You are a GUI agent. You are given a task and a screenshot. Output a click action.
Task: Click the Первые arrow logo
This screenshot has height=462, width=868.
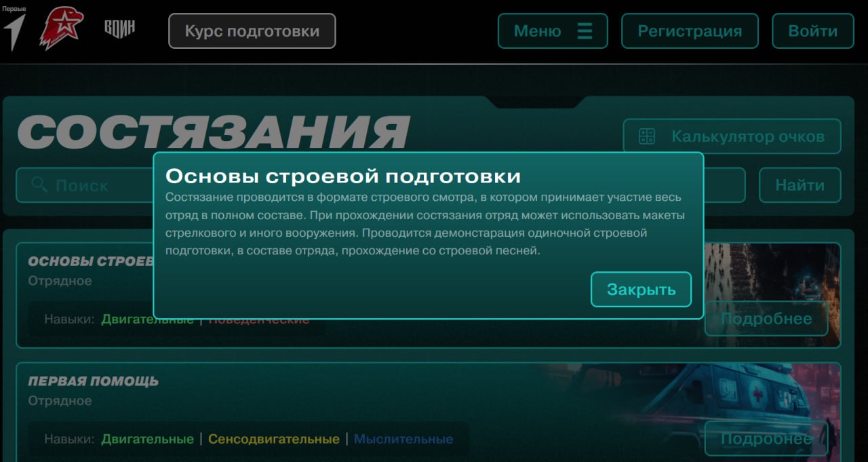pyautogui.click(x=14, y=29)
